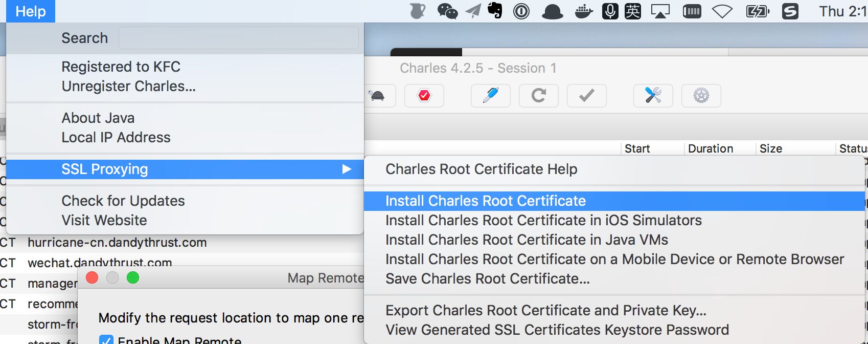Viewport: 868px width, 344px height.
Task: Select Check for Updates menu item
Action: click(x=185, y=201)
